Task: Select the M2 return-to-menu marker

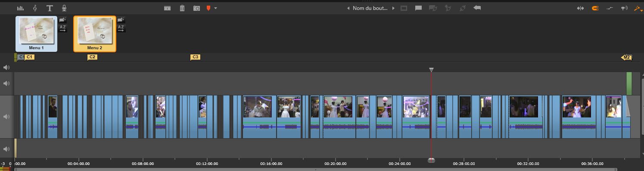Action: [x=626, y=57]
